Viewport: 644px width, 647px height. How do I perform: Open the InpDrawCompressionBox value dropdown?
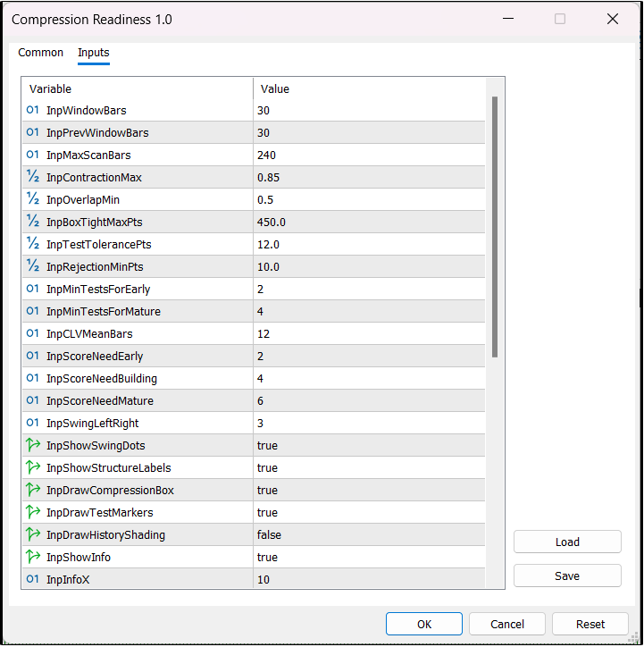pyautogui.click(x=370, y=491)
